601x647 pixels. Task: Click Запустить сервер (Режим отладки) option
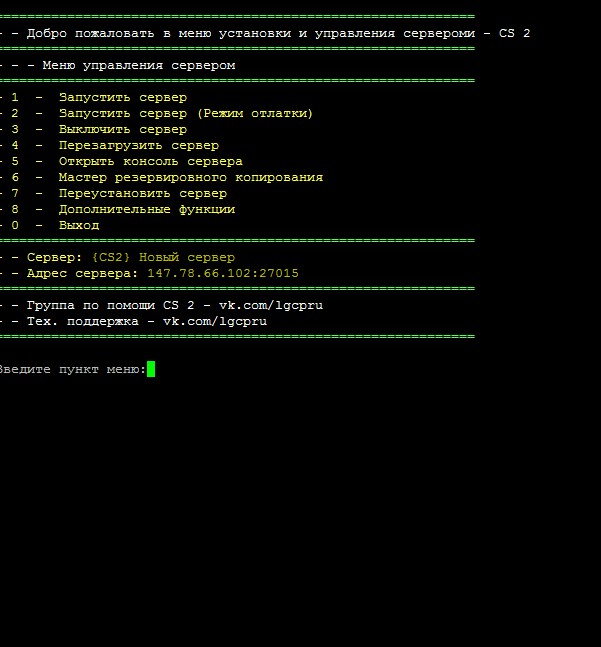click(x=185, y=113)
